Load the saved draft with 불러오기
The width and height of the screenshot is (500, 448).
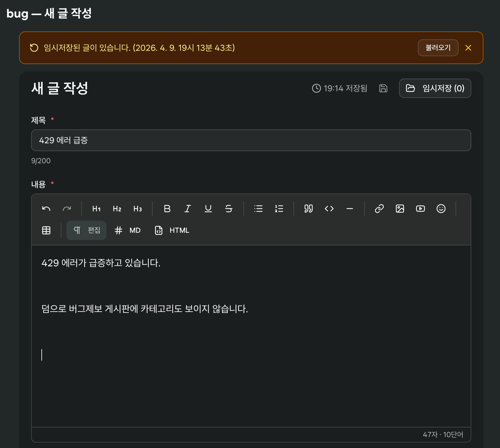(x=438, y=48)
